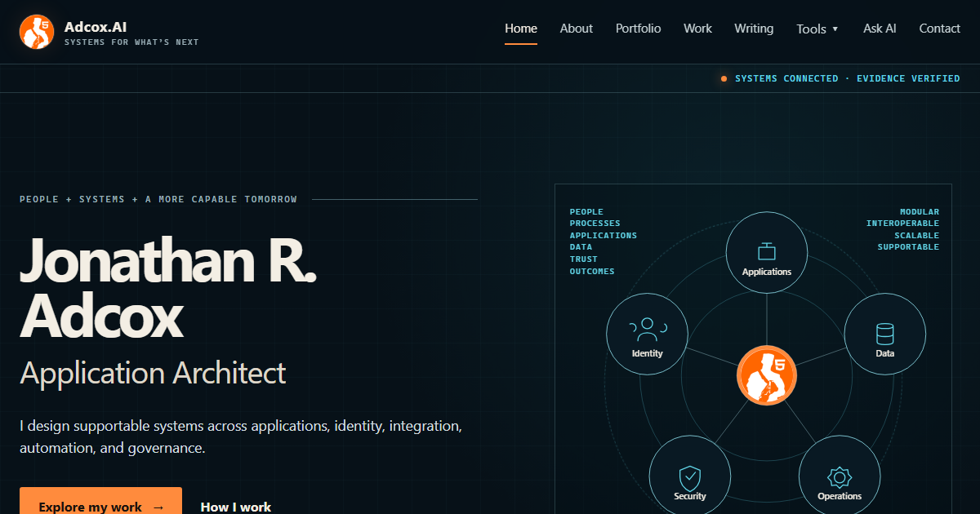The height and width of the screenshot is (514, 980).
Task: Click the 'SYSTEMS FOR WHAT'S NEXT' tagline
Action: click(x=131, y=42)
